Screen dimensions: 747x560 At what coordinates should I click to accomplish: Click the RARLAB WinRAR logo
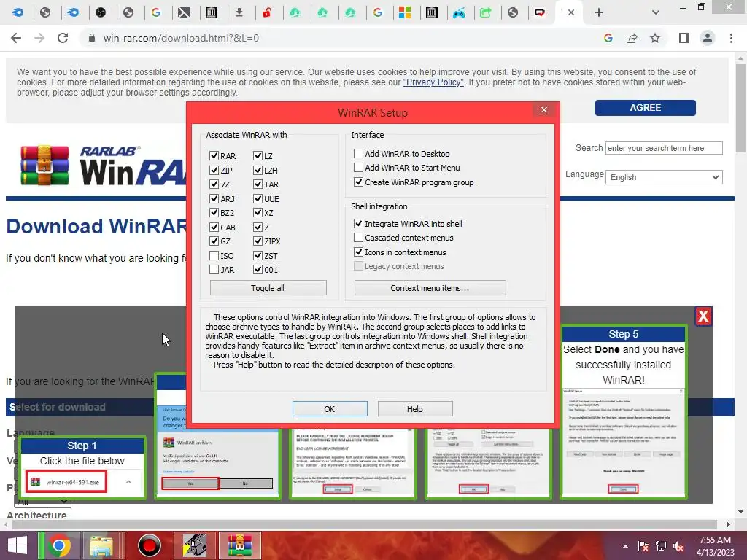[x=102, y=166]
